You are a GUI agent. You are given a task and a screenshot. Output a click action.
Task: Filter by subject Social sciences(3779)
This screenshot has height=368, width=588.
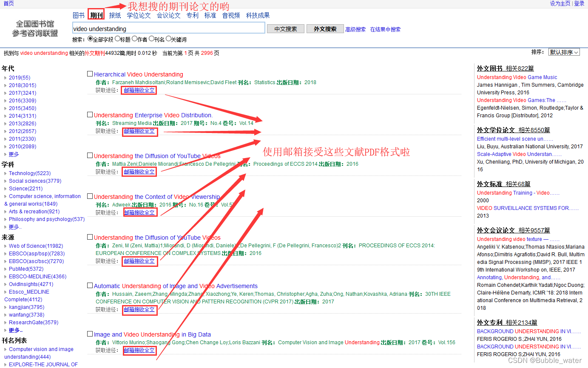point(35,181)
